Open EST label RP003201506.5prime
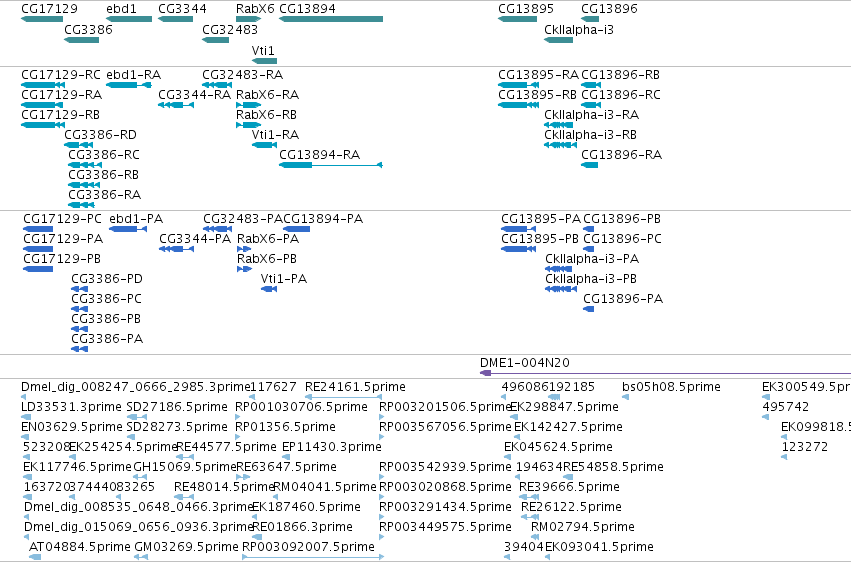851x562 pixels. coord(445,406)
